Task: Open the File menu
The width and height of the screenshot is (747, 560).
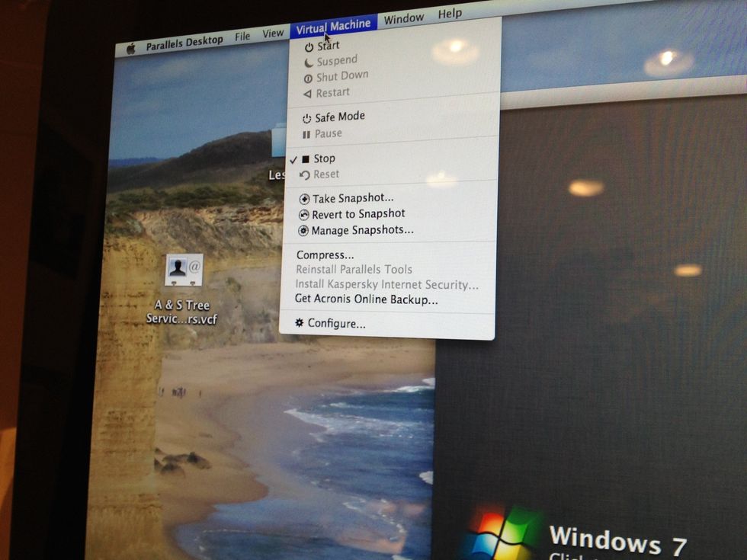Action: 242,37
